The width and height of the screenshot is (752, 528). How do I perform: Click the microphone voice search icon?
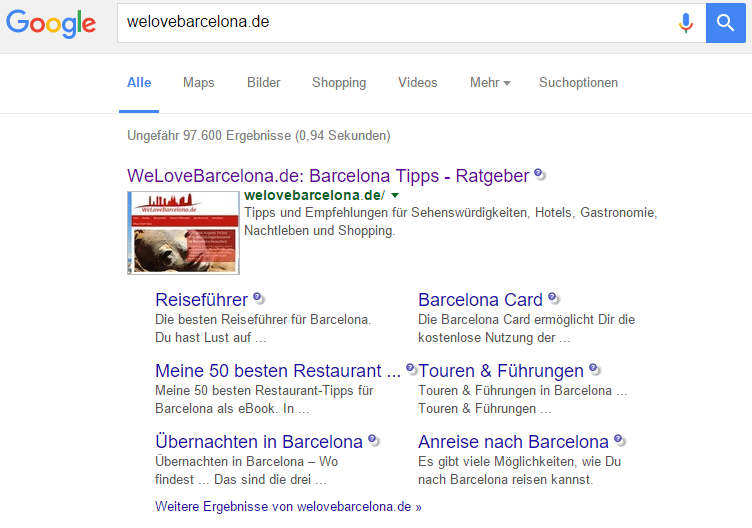686,23
